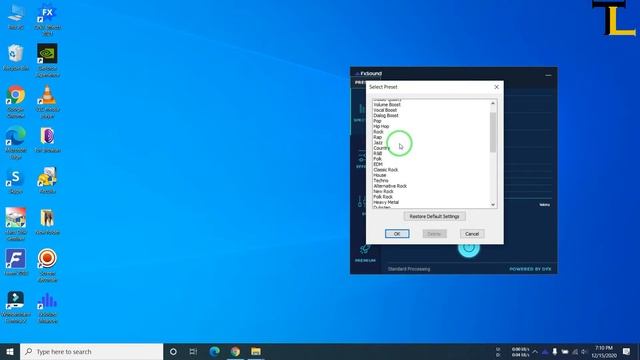Open Task View from the taskbar
The width and height of the screenshot is (640, 360).
[193, 351]
